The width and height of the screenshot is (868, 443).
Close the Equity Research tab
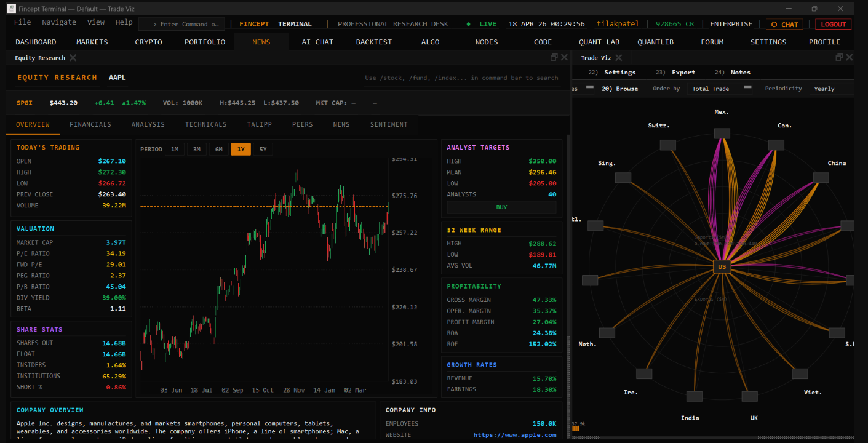click(x=73, y=58)
